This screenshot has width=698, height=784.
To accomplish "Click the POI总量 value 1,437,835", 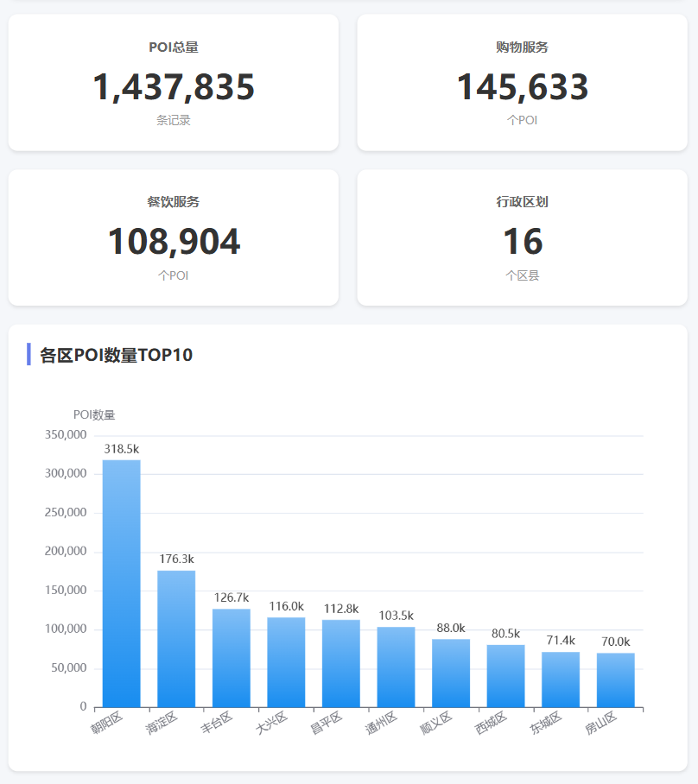I will tap(174, 87).
